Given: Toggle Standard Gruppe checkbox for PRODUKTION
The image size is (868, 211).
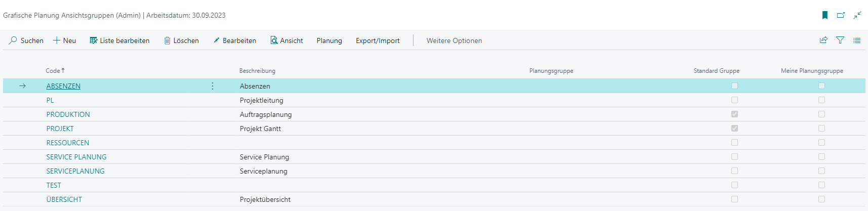Looking at the screenshot, I should 734,114.
